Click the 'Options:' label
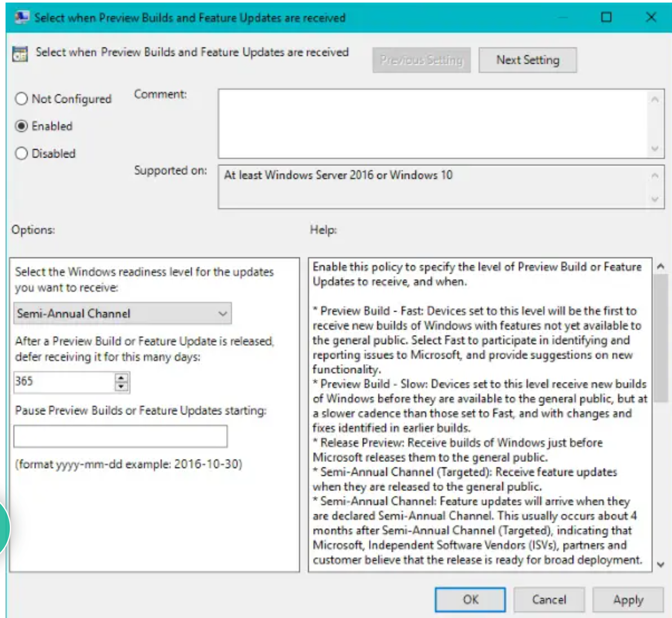672x618 pixels. (x=33, y=230)
